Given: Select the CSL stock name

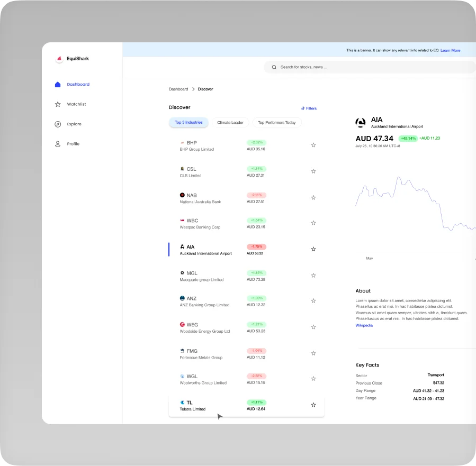Looking at the screenshot, I should coord(191,169).
